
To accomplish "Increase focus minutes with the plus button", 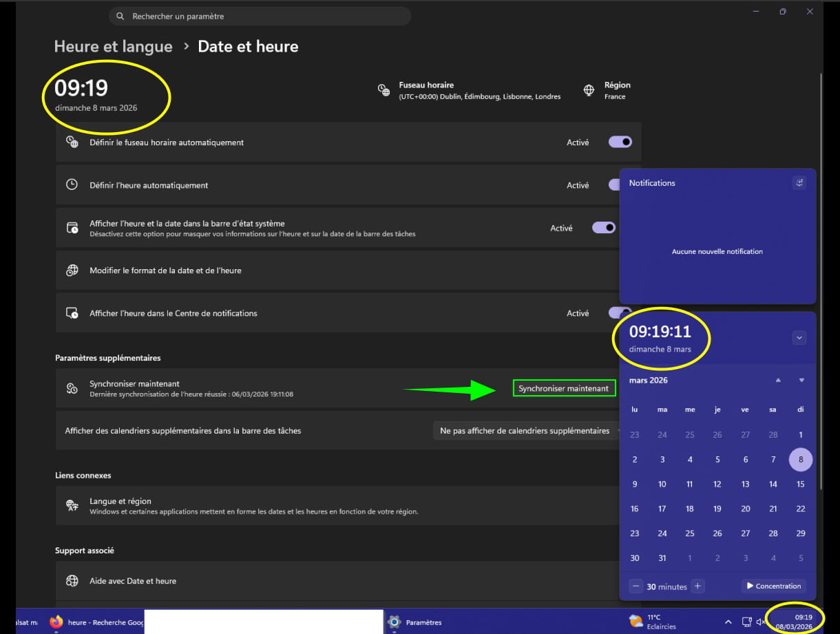I will (697, 587).
